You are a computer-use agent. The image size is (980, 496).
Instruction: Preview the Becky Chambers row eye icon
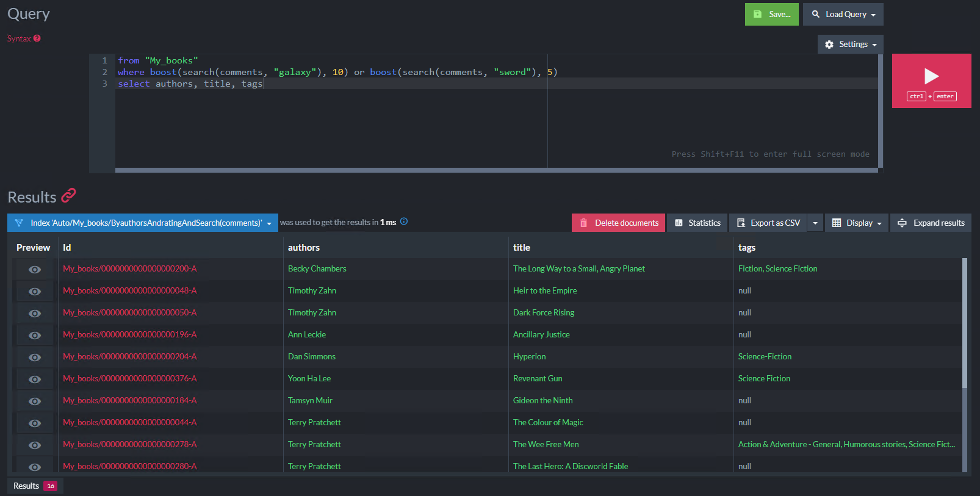click(35, 270)
